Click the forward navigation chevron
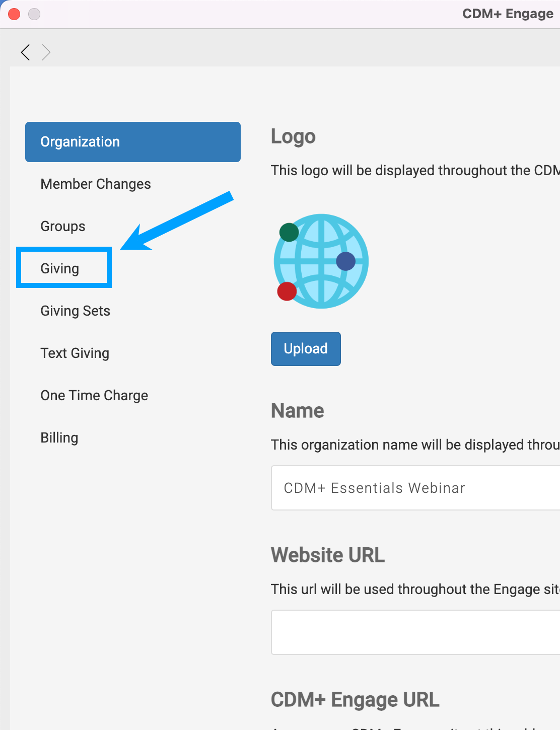Image resolution: width=560 pixels, height=730 pixels. pos(46,52)
